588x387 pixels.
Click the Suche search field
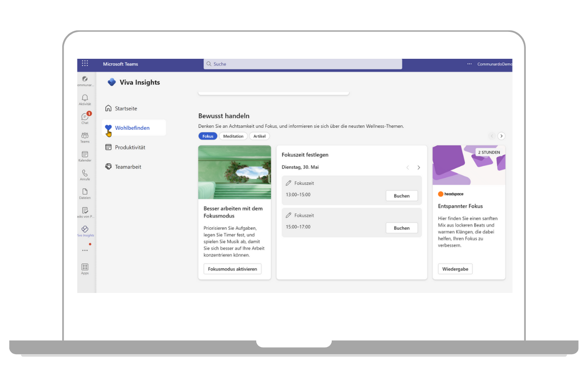pos(303,64)
